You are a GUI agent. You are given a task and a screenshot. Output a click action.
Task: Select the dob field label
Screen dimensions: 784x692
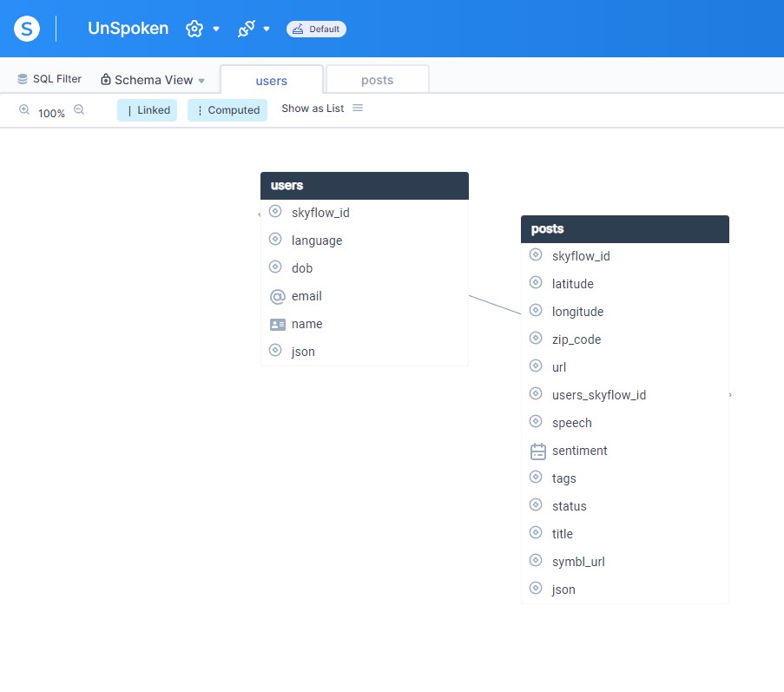coord(302,268)
